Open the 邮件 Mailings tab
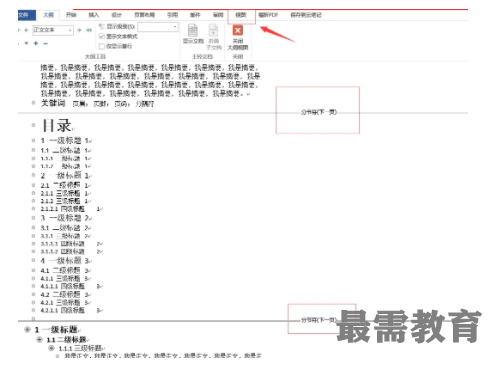This screenshot has height=366, width=488. [x=195, y=15]
